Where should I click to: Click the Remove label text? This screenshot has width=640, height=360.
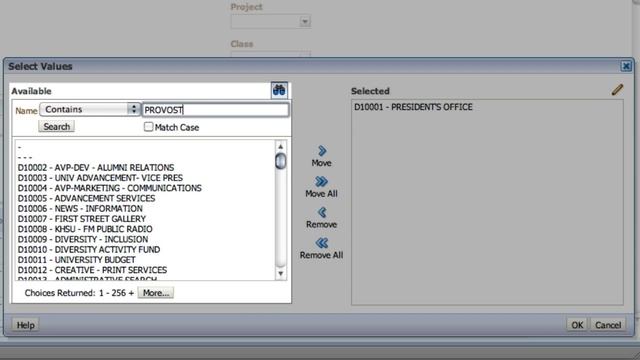pos(322,224)
